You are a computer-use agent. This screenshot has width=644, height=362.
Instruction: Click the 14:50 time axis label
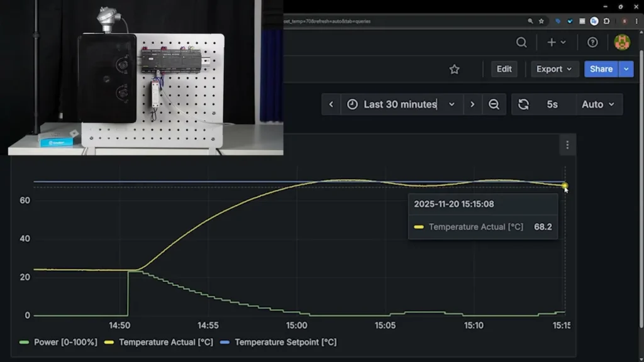(x=119, y=326)
